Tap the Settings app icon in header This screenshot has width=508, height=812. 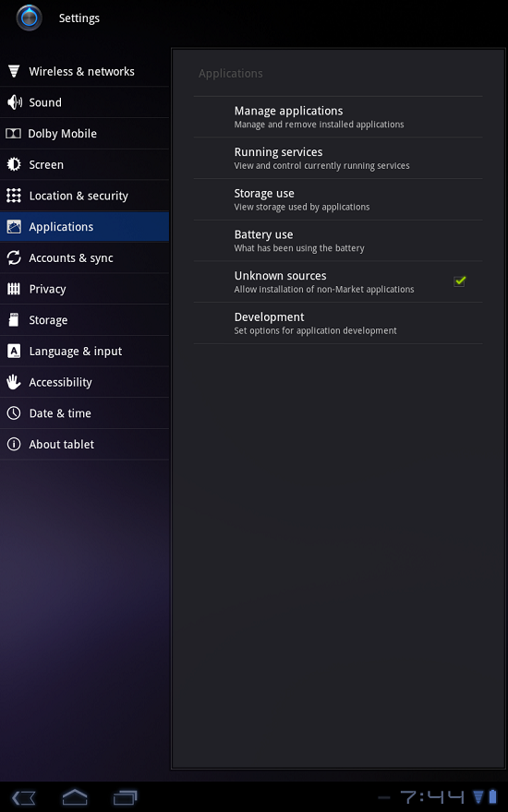(29, 18)
